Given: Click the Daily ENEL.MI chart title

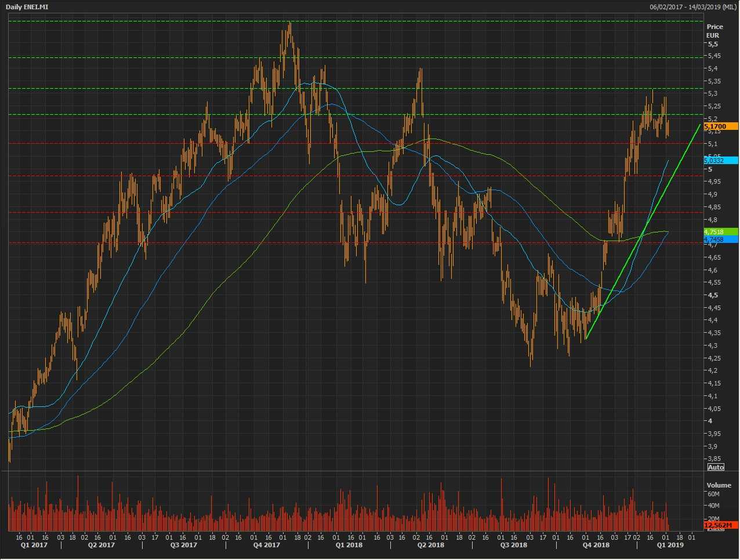Looking at the screenshot, I should pyautogui.click(x=27, y=7).
